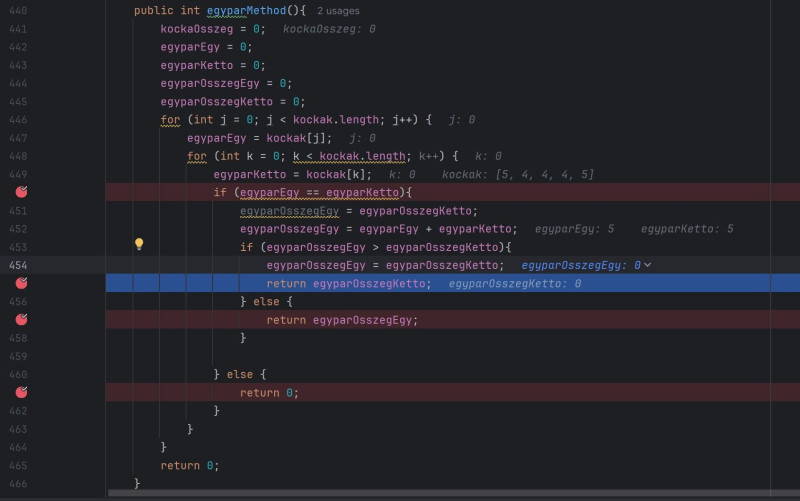Click the egyparOsszegEgy > egyparOsszegKetto condition
This screenshot has width=800, height=501.
[382, 247]
